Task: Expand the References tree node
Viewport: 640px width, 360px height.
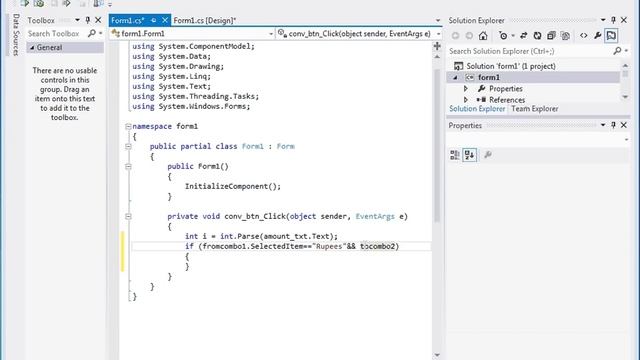Action: tap(466, 100)
